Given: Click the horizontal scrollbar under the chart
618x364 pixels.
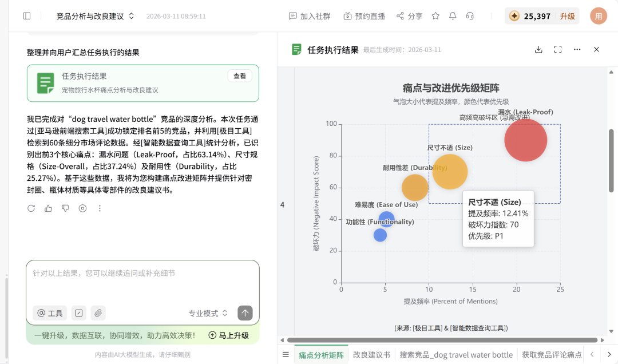Looking at the screenshot, I should (x=442, y=340).
